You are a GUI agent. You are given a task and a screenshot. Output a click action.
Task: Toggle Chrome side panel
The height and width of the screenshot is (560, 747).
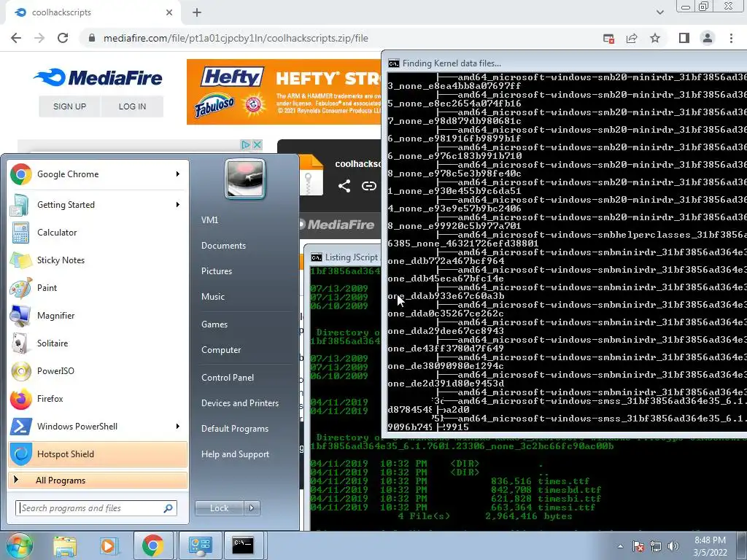coord(684,38)
